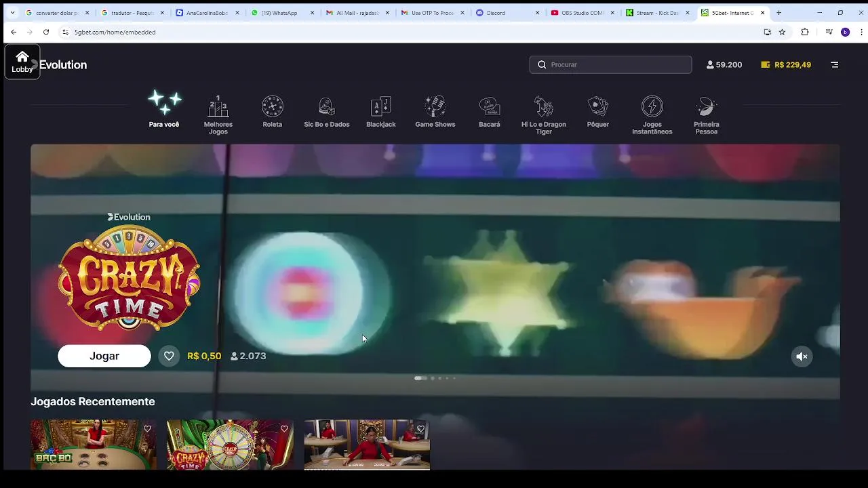Screen dimensions: 868x488
Task: Bookmark this page with star icon
Action: (782, 32)
